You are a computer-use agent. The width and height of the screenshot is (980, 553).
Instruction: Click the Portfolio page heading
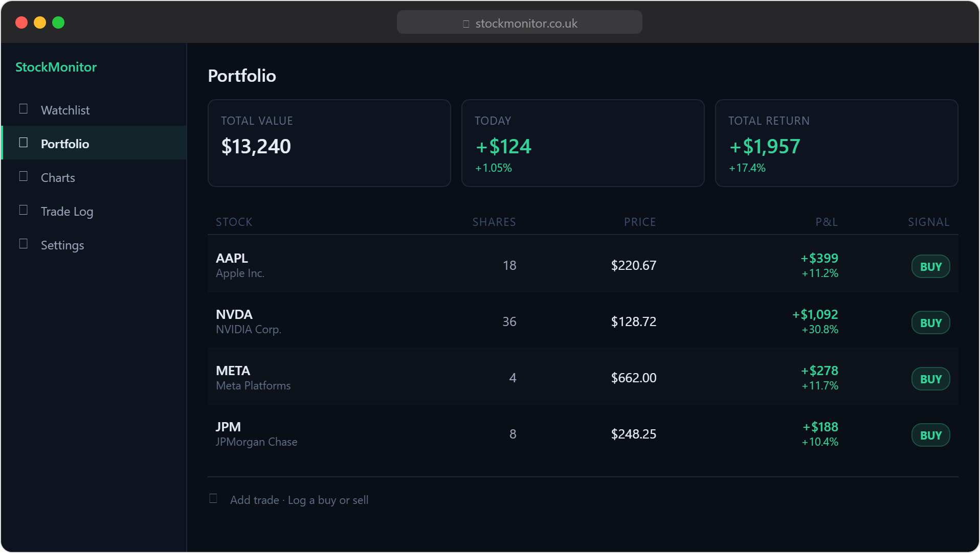click(242, 76)
